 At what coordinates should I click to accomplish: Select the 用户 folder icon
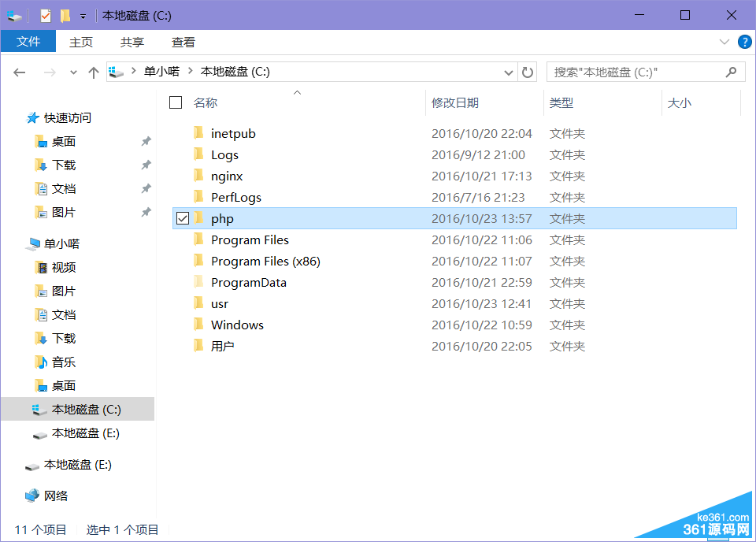[x=198, y=345]
